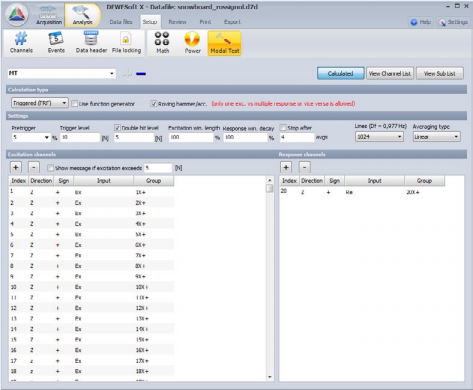The height and width of the screenshot is (390, 473).
Task: Select the Modal Test module icon
Action: pyautogui.click(x=225, y=43)
